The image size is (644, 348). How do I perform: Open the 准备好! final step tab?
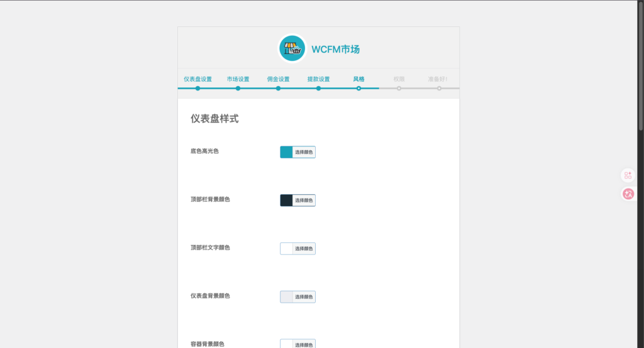(438, 79)
